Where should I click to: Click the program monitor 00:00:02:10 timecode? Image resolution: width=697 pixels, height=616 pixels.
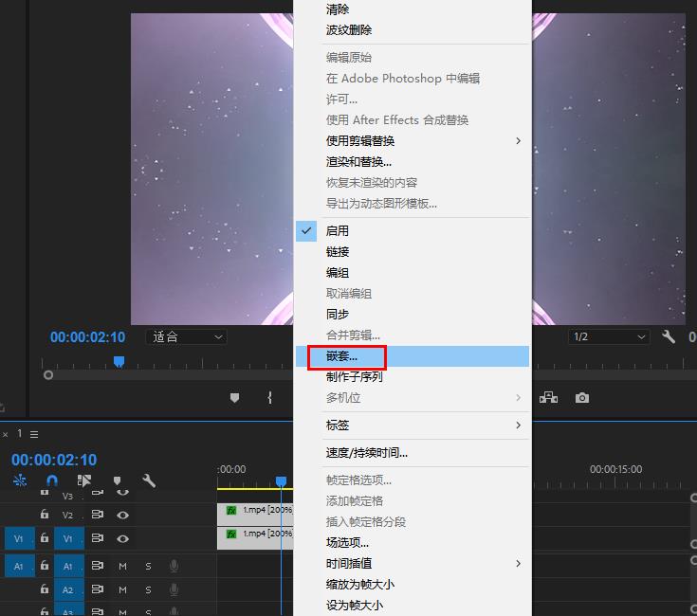coord(87,337)
